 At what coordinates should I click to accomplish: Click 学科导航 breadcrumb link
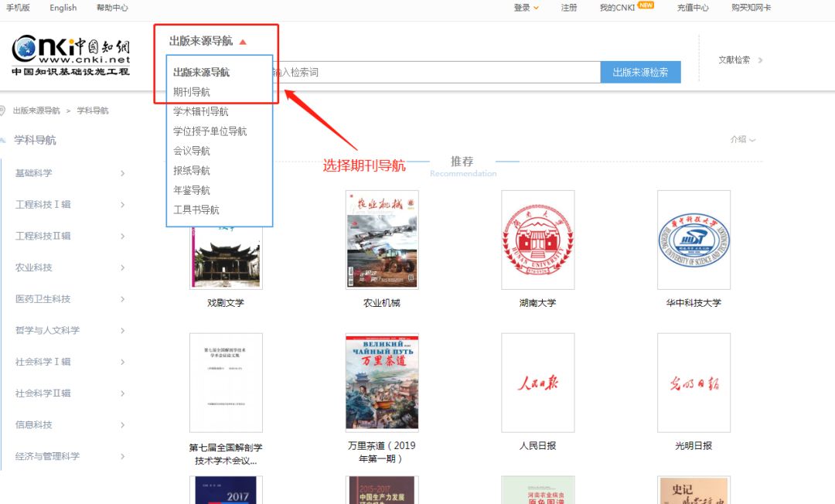point(93,111)
